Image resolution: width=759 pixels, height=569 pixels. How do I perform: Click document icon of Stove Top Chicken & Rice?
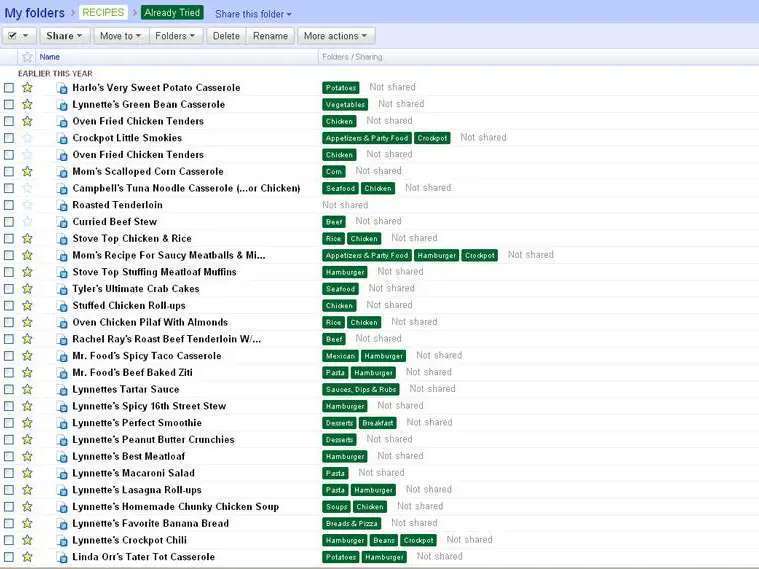[x=62, y=239]
